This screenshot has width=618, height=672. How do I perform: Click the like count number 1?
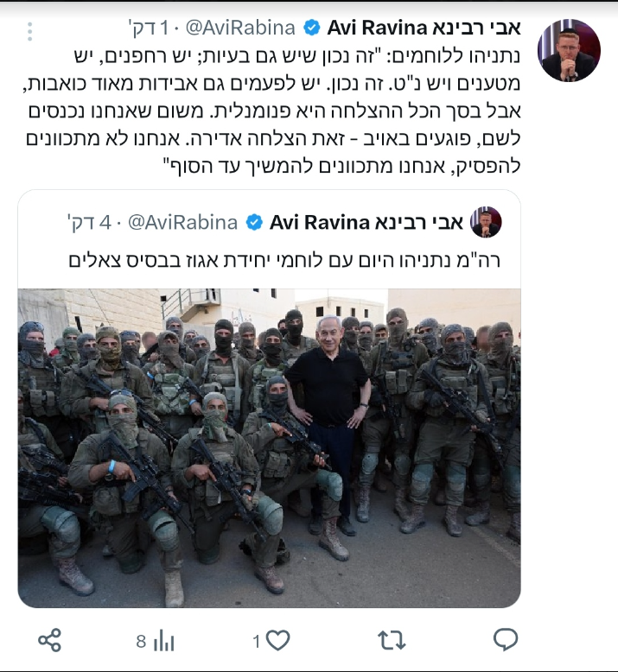click(257, 642)
